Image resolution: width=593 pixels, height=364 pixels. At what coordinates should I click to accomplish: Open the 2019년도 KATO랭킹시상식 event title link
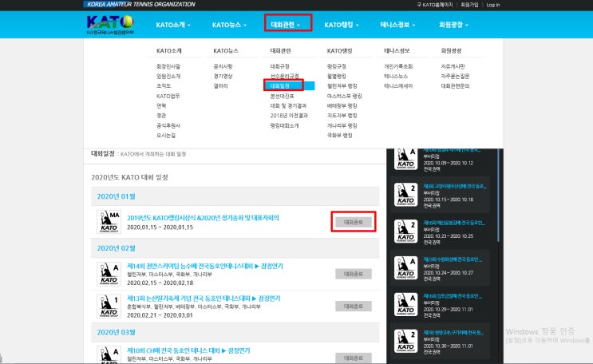(x=203, y=218)
